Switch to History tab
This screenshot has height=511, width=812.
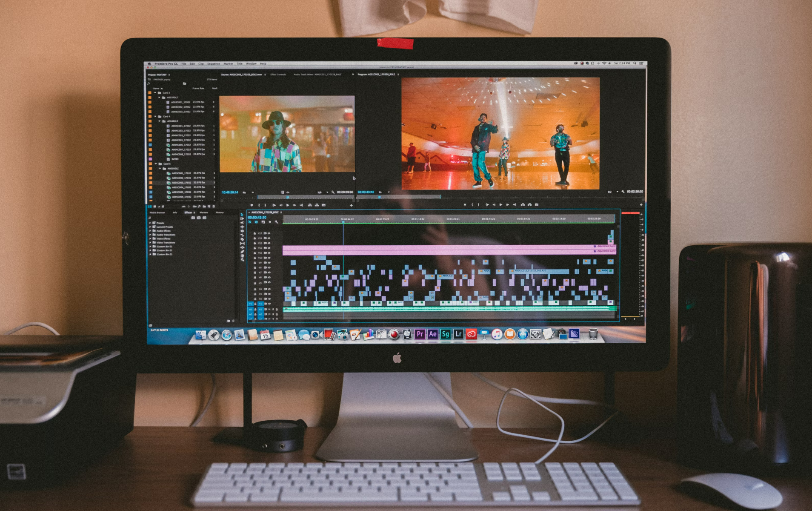click(220, 212)
